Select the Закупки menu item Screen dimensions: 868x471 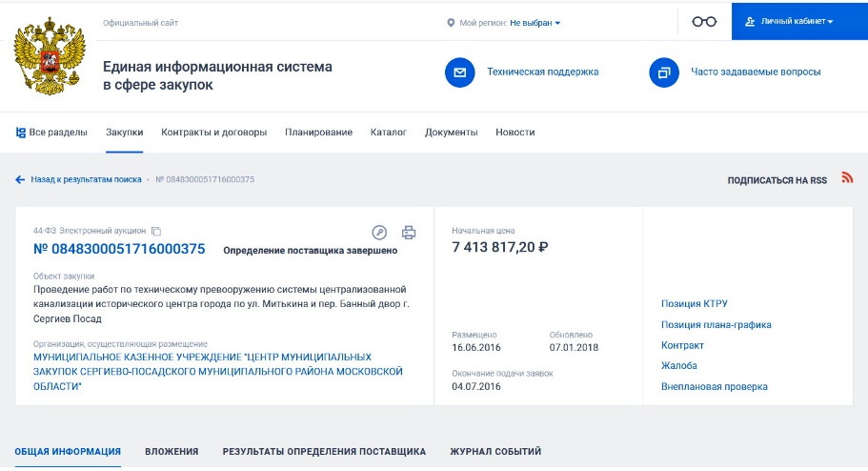click(125, 133)
